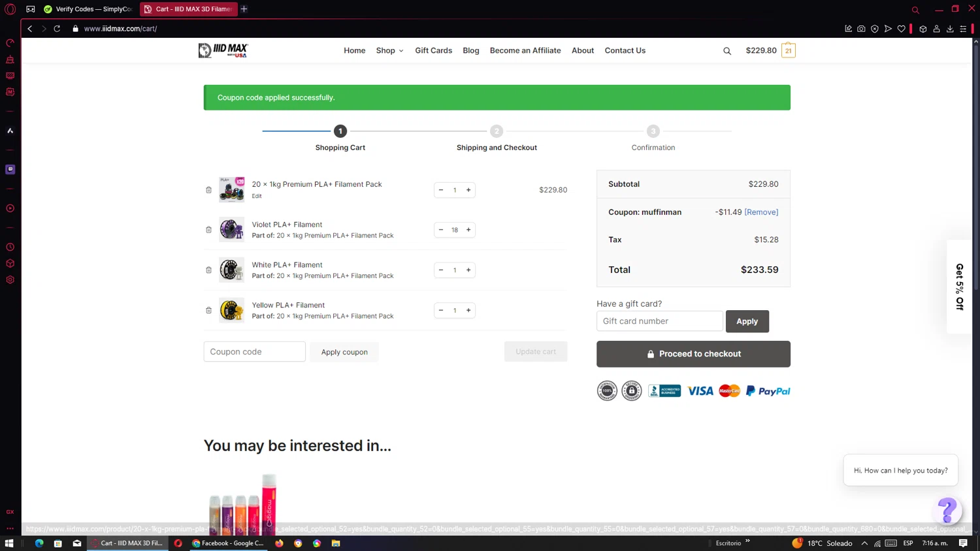
Task: Open the Yellow PLA+ Filament thumbnail
Action: 231,310
